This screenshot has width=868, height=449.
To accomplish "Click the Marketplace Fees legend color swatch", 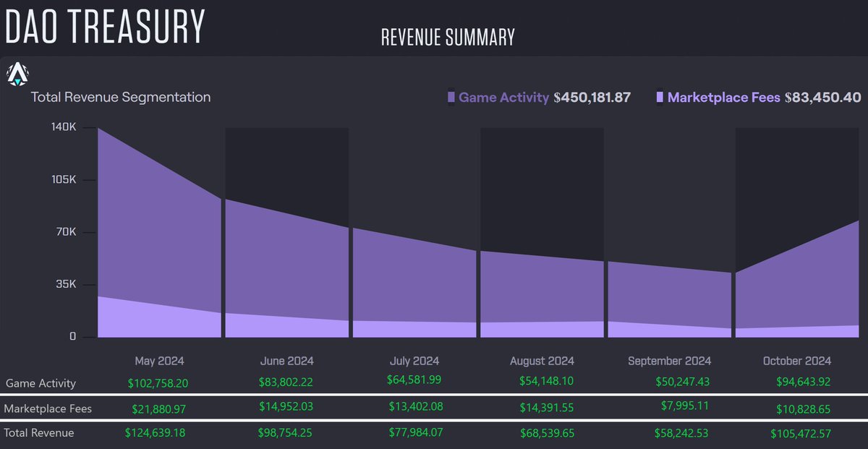I will click(x=660, y=97).
